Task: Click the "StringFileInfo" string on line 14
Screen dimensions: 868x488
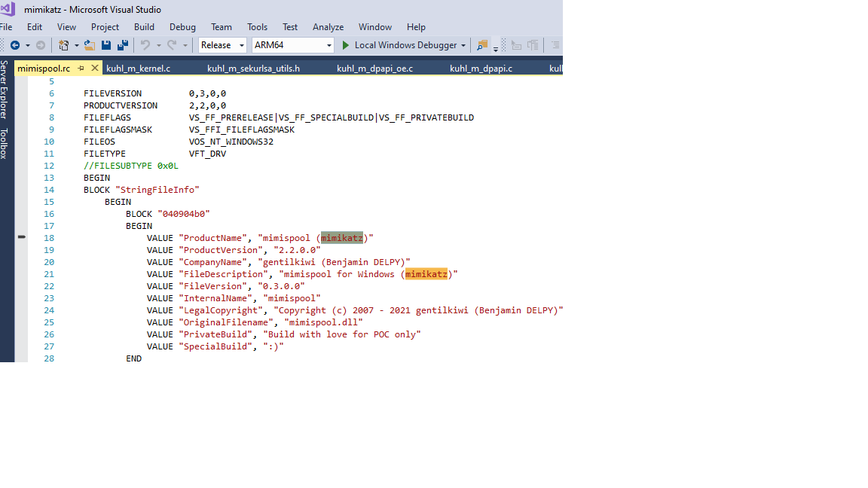Action: click(157, 190)
